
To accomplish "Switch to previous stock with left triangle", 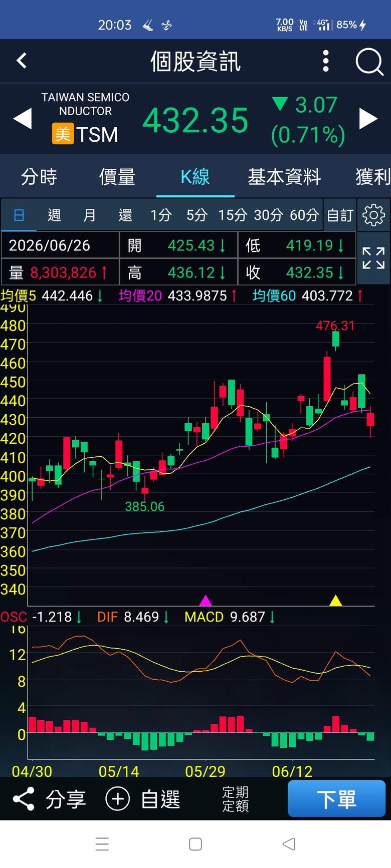I will tap(22, 119).
